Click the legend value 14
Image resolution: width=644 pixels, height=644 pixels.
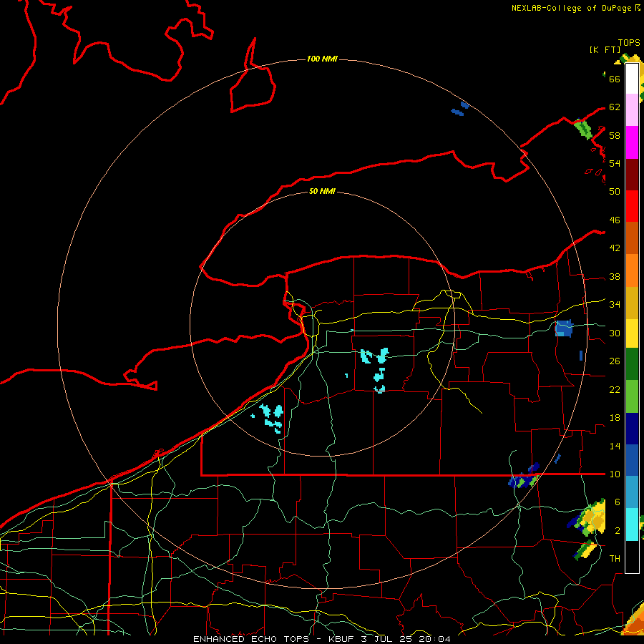tap(615, 446)
